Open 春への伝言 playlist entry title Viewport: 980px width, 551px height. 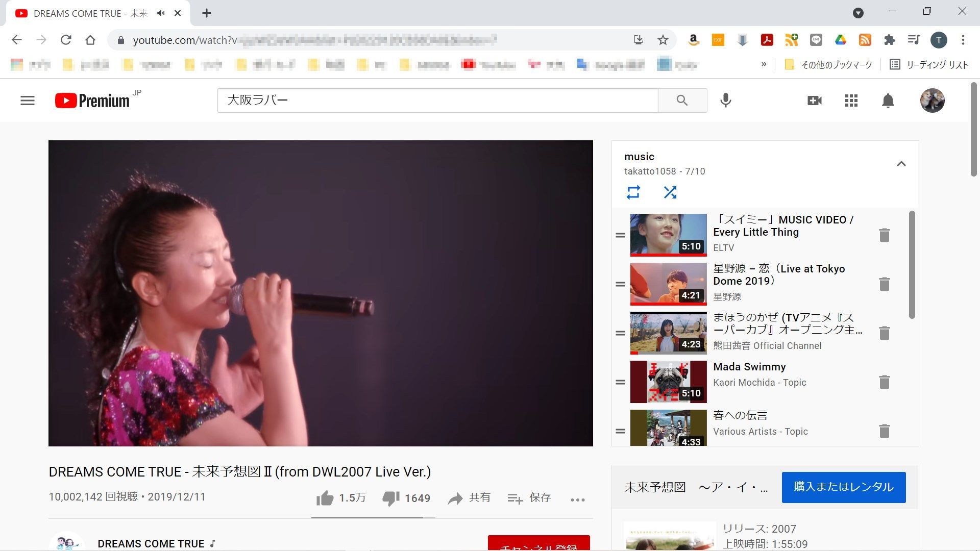tap(740, 415)
